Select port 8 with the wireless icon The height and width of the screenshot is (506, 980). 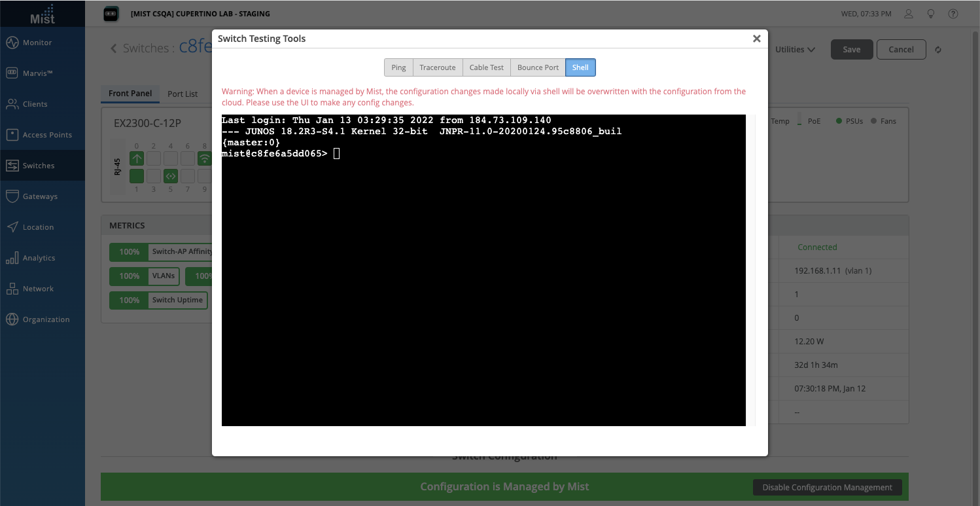pyautogui.click(x=204, y=158)
